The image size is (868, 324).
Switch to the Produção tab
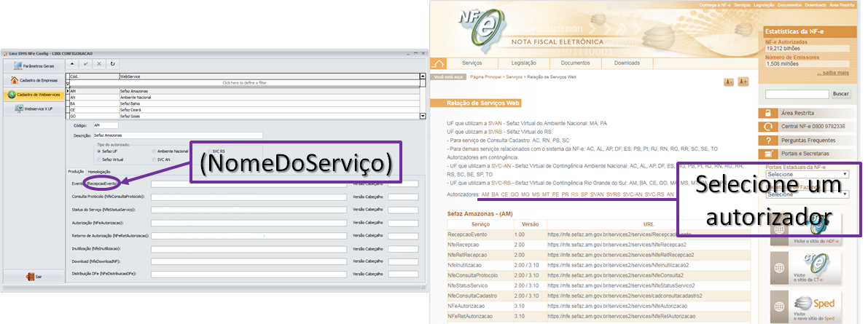pyautogui.click(x=76, y=171)
